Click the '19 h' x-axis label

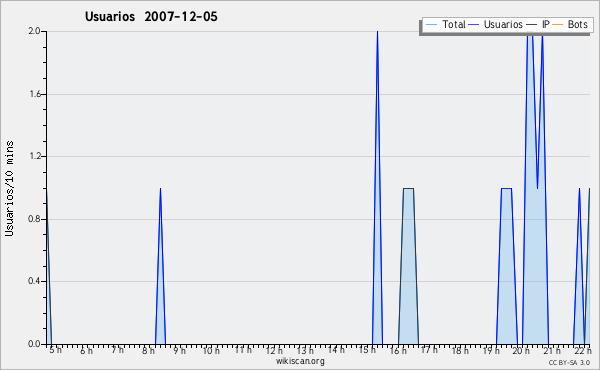pos(491,350)
